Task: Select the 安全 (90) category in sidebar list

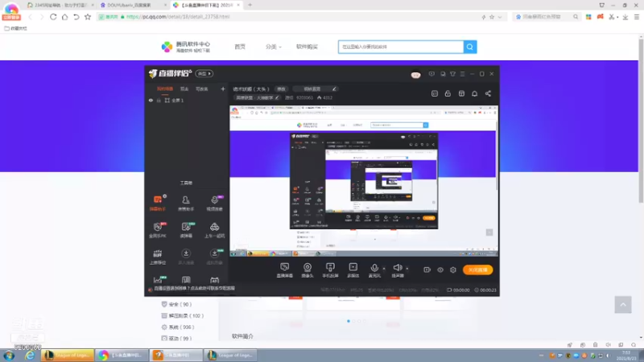Action: 176,305
